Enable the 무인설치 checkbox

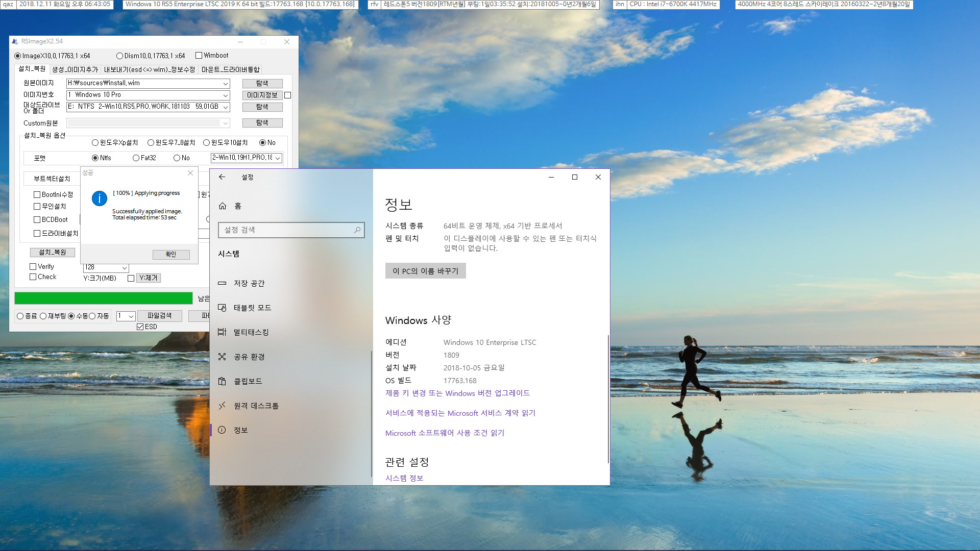[x=37, y=207]
